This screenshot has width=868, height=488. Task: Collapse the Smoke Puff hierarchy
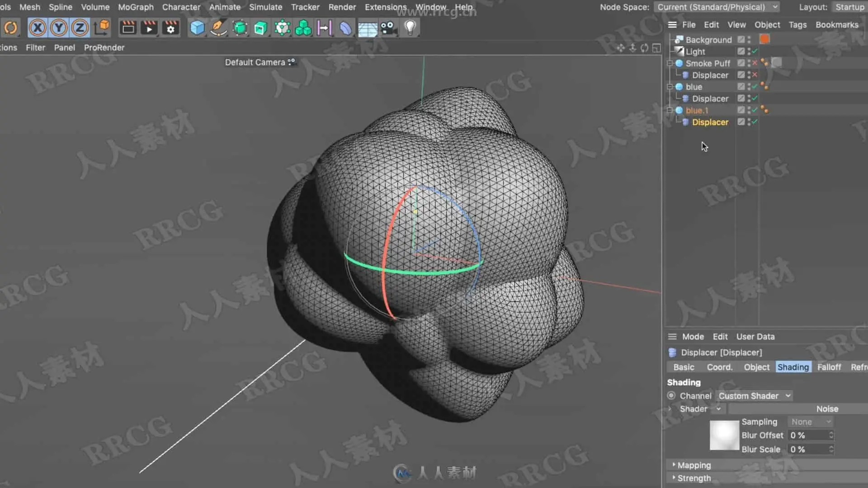[670, 63]
